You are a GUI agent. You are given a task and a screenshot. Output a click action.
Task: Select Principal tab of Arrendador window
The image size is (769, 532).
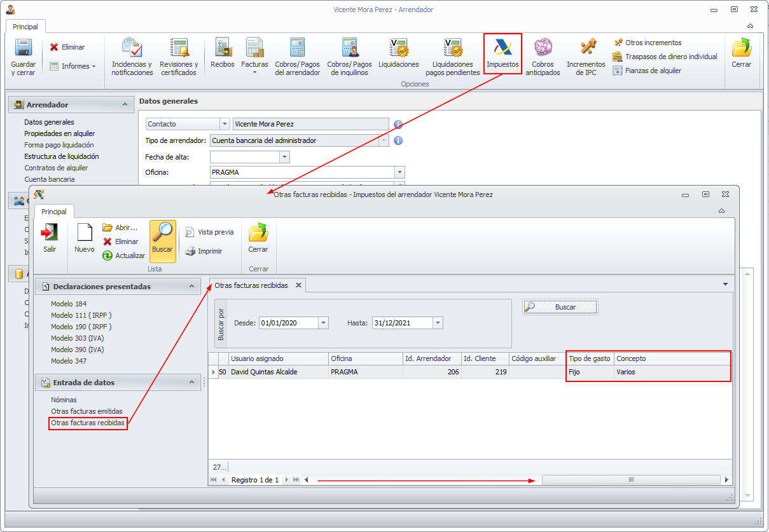pyautogui.click(x=25, y=27)
